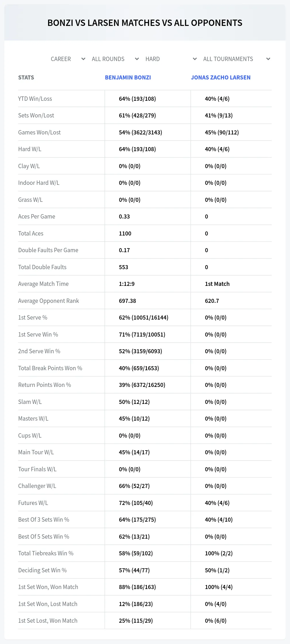Click the Total Tiebreaks Win % label

pos(46,553)
